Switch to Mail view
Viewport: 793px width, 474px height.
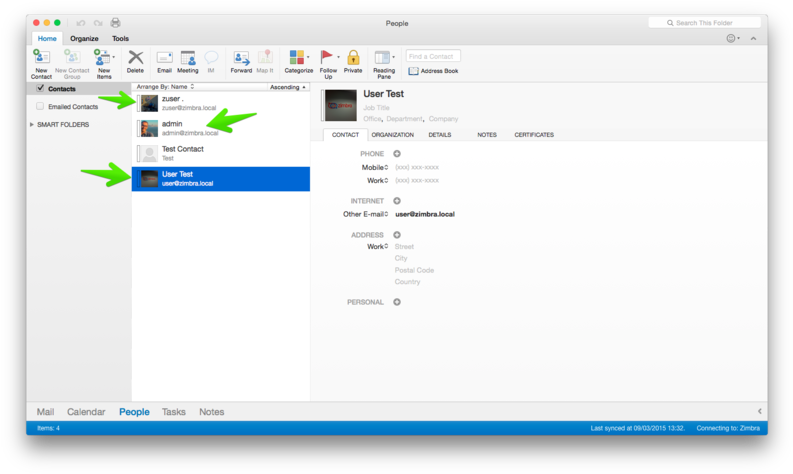click(x=45, y=412)
